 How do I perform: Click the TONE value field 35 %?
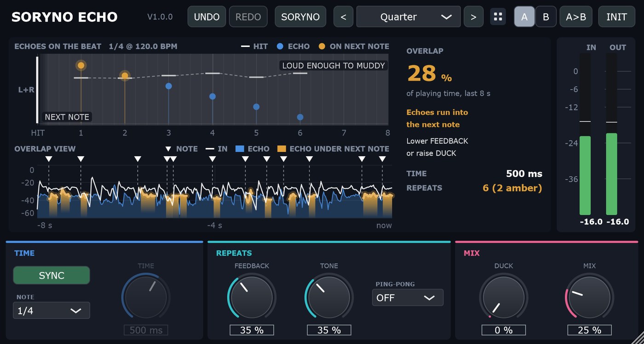click(x=329, y=330)
